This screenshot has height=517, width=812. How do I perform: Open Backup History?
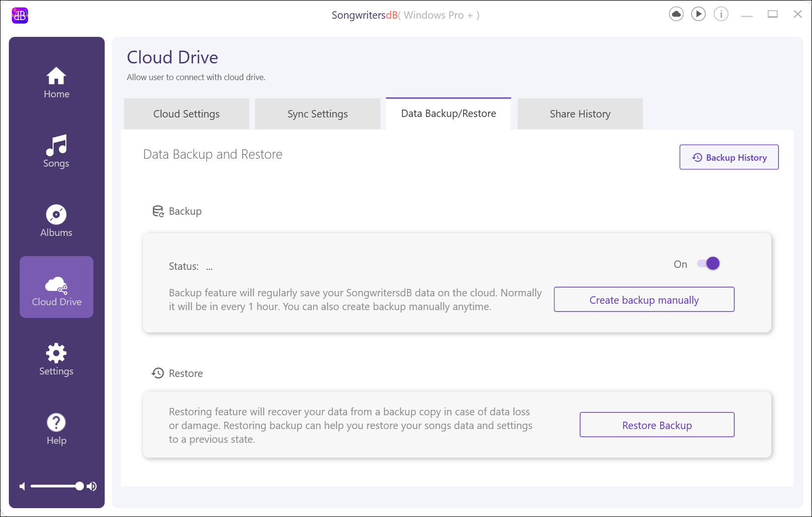[729, 157]
